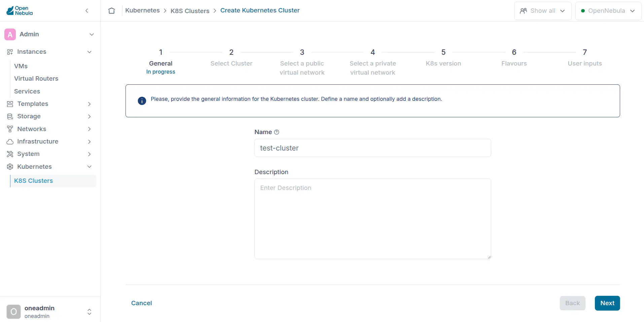The width and height of the screenshot is (644, 322).
Task: Go to home via the house icon
Action: coord(112,11)
